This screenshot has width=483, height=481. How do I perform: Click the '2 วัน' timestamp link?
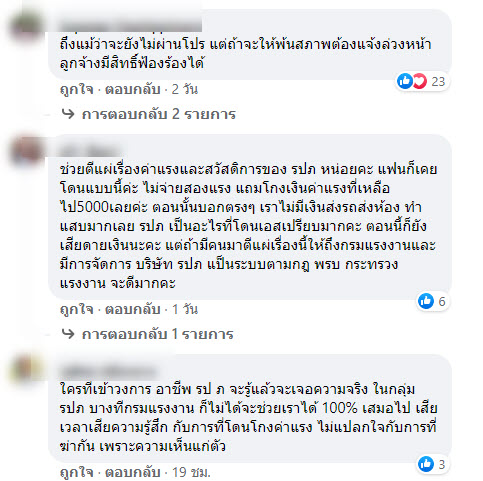[185, 89]
